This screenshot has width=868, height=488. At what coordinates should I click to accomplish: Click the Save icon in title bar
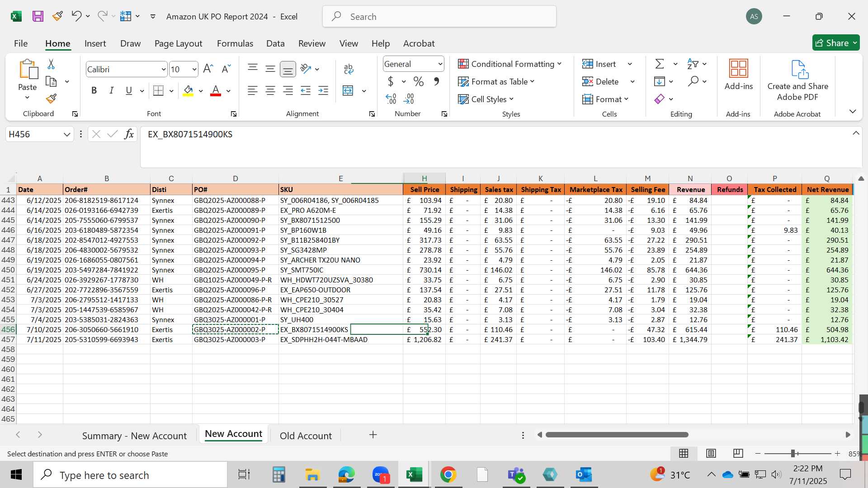[38, 17]
